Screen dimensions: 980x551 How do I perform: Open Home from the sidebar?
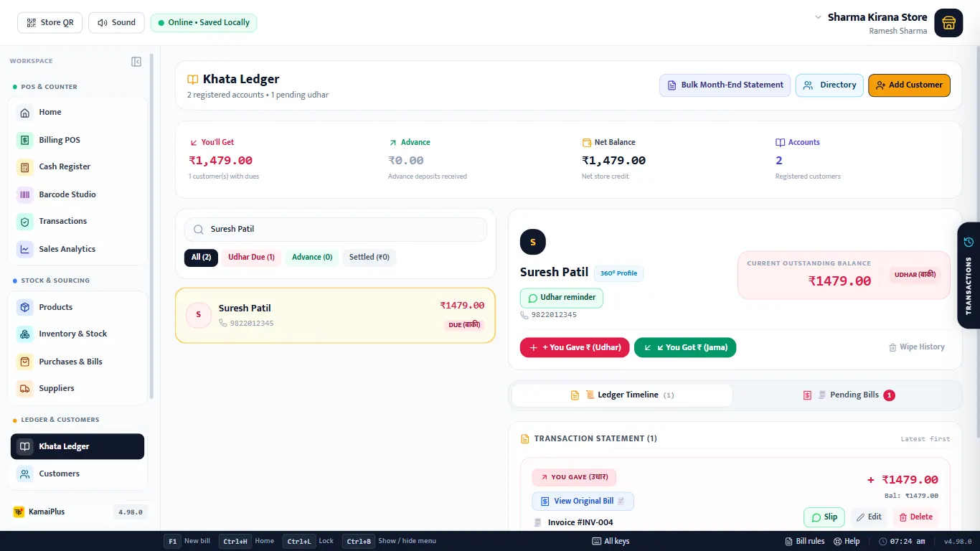coord(77,113)
